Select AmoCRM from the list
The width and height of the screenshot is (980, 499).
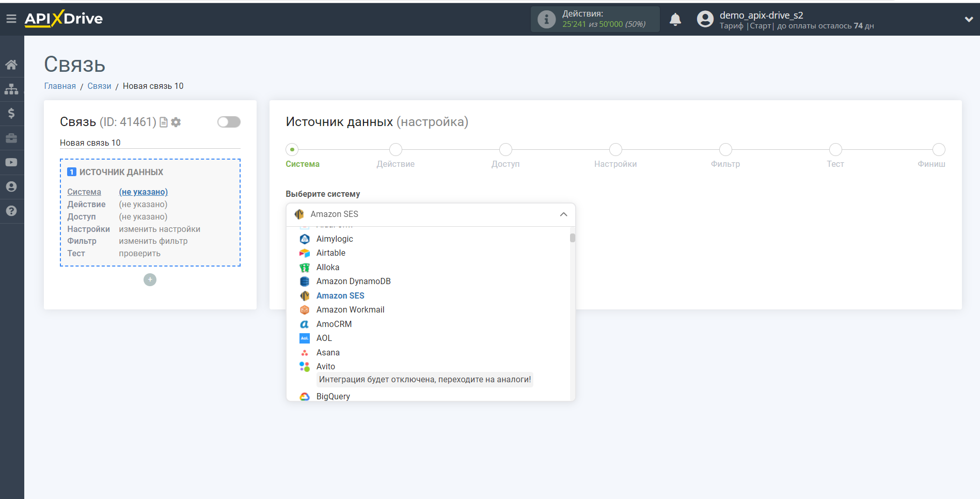pyautogui.click(x=334, y=324)
